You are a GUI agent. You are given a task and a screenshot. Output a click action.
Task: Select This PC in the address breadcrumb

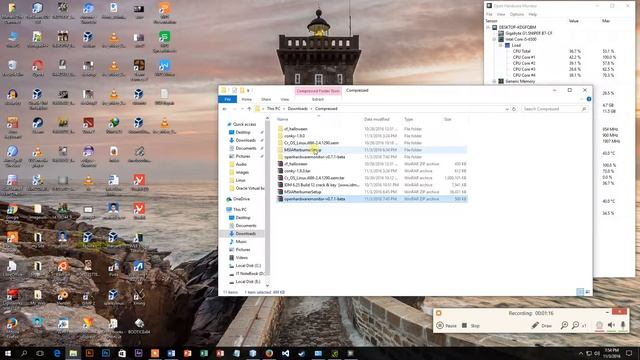click(x=273, y=109)
